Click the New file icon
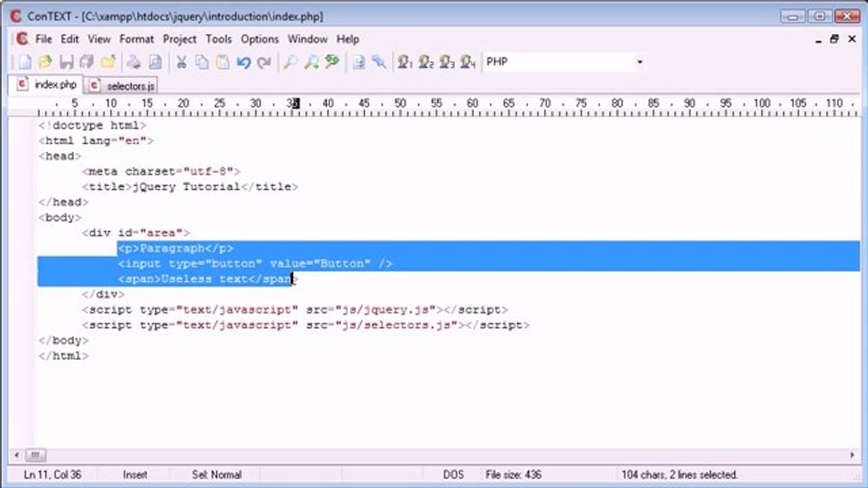The image size is (868, 488). click(24, 62)
